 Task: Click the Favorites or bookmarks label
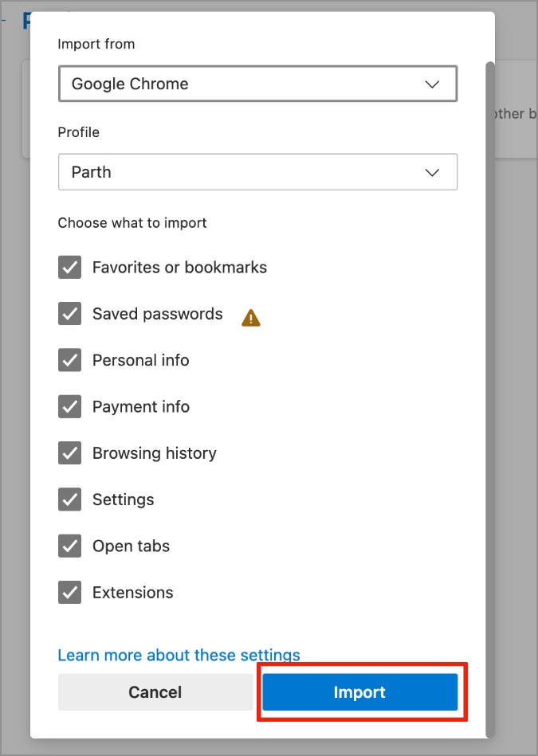179,267
